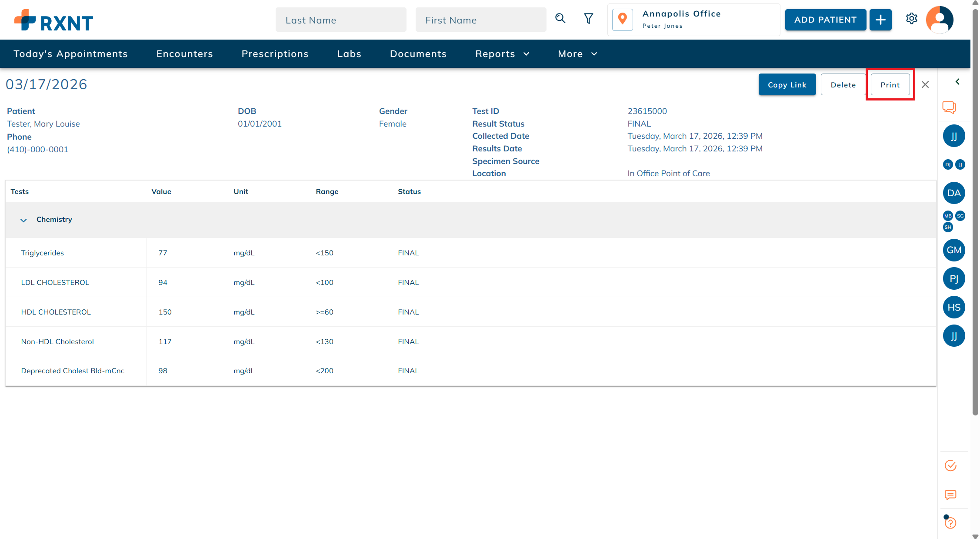Select the DA contact avatar in the sidebar

954,193
